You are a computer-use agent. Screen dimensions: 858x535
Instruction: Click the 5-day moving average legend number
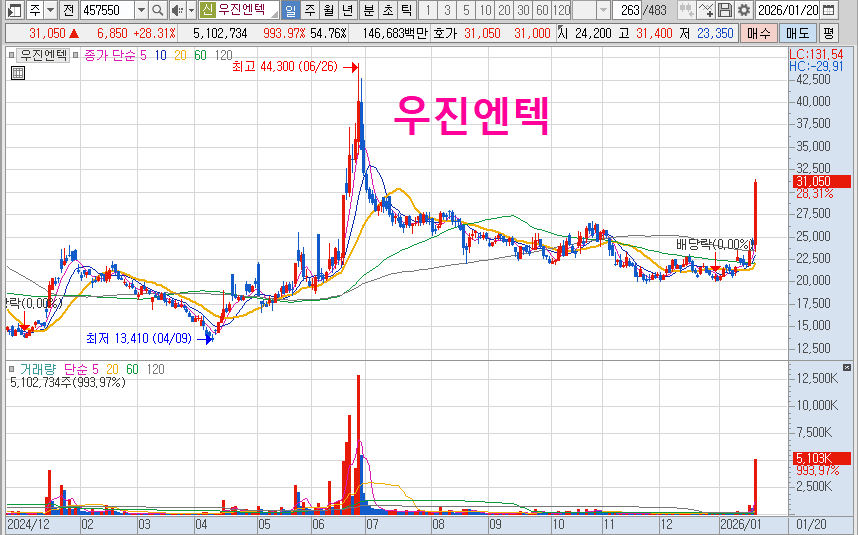tap(143, 55)
